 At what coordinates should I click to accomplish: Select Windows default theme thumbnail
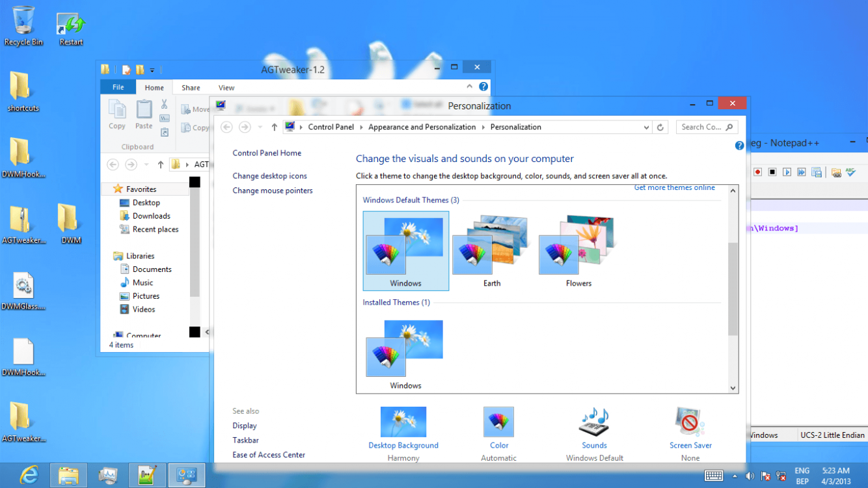pos(406,251)
